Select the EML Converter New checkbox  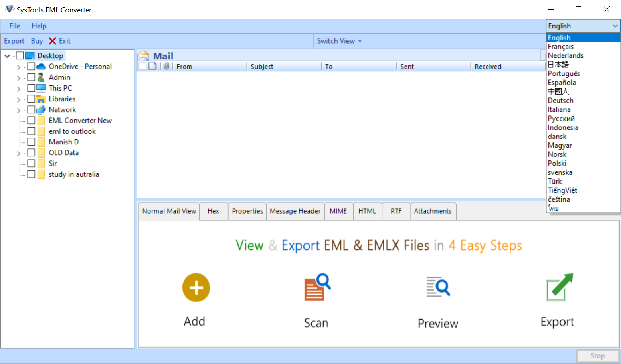click(31, 121)
